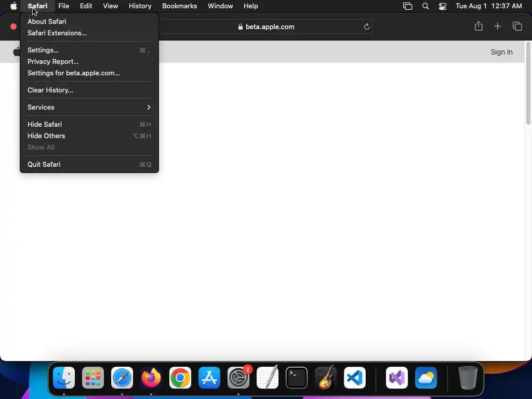Viewport: 532px width, 399px height.
Task: Show tab overview icon in Safari toolbar
Action: pyautogui.click(x=517, y=26)
